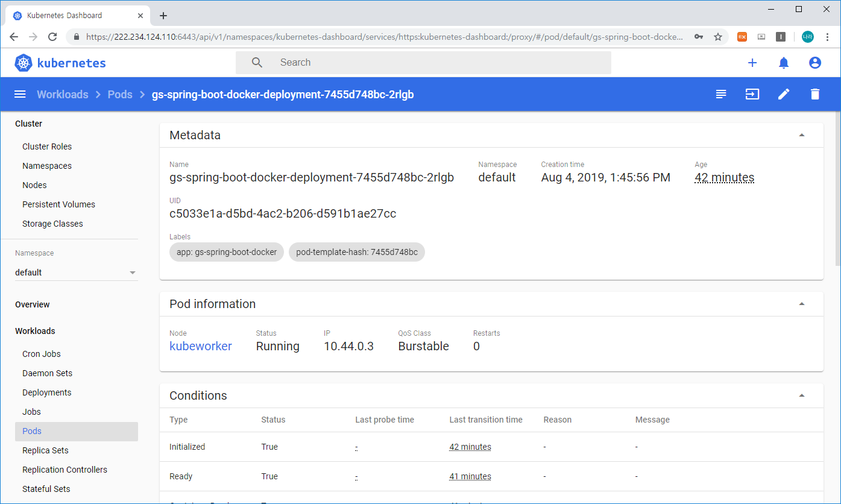The image size is (841, 504).
Task: Open Deployments in sidebar
Action: 47,392
